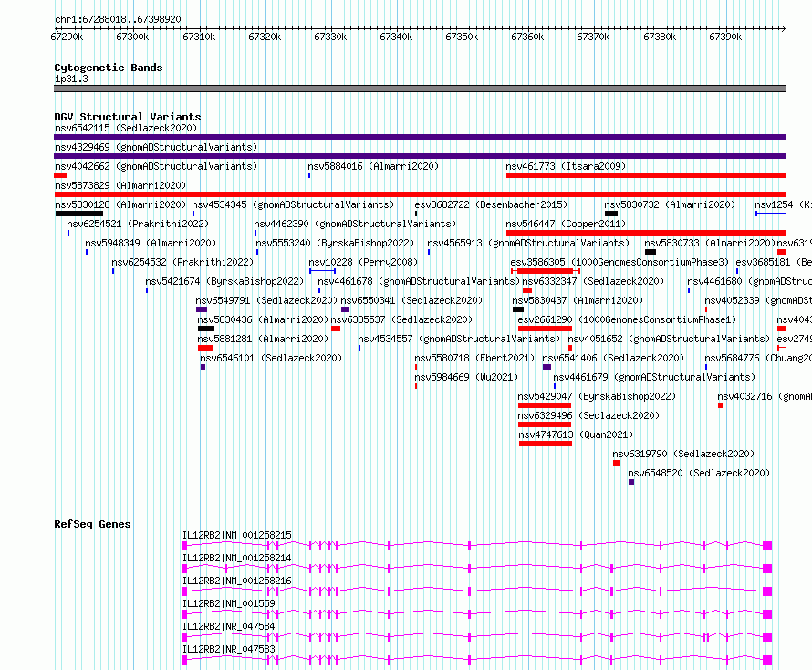The height and width of the screenshot is (670, 812).
Task: Open nsv5429047 (ByrskaBishop2022)
Action: pos(597,396)
